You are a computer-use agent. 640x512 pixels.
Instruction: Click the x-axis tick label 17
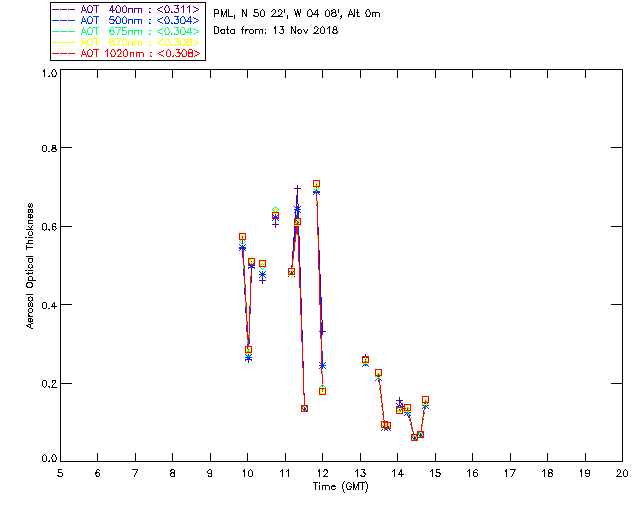click(510, 473)
